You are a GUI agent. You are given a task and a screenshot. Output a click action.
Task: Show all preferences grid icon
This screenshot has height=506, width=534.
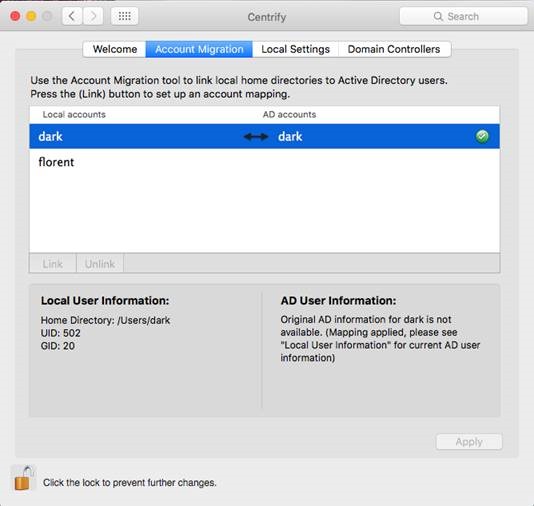(125, 16)
